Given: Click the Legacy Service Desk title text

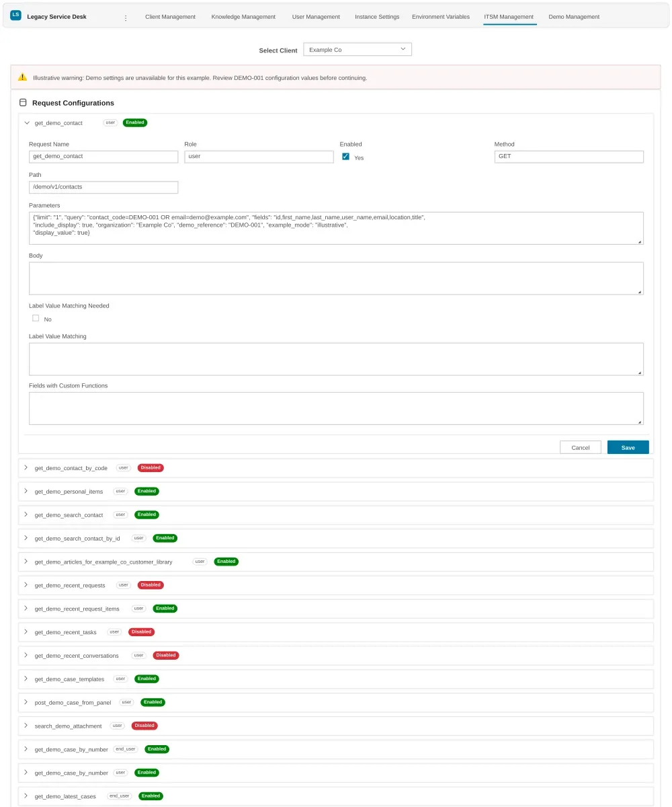Looking at the screenshot, I should click(56, 17).
